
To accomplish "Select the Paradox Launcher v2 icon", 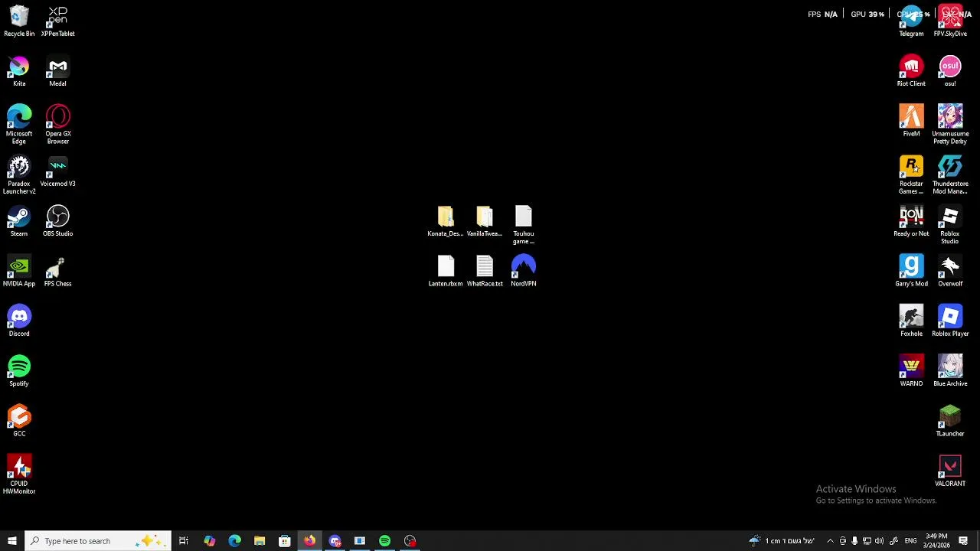I will [19, 174].
